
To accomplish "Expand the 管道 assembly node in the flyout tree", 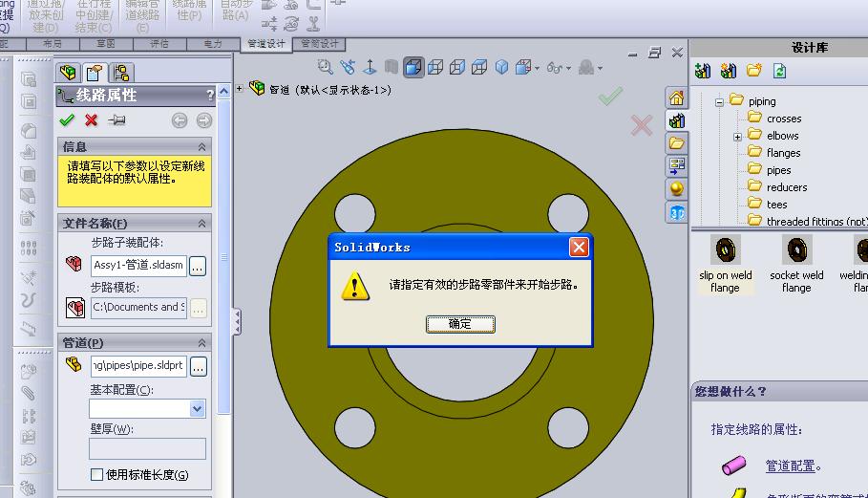I will (239, 88).
